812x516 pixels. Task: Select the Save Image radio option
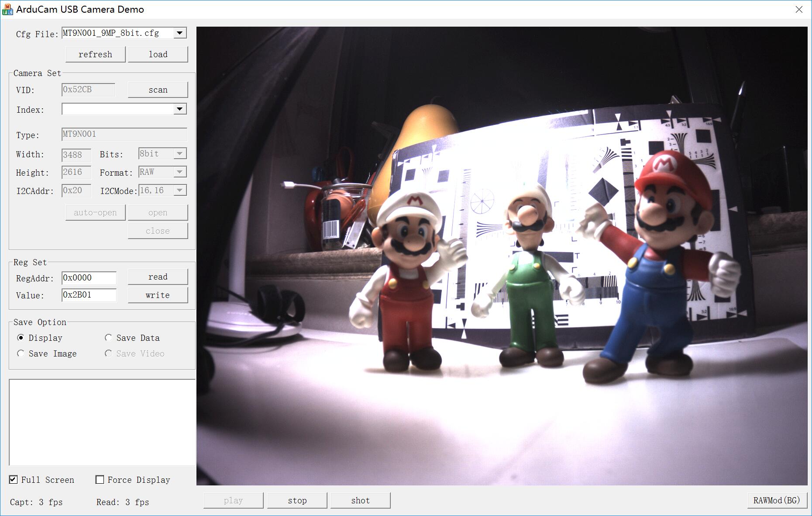[x=21, y=353]
